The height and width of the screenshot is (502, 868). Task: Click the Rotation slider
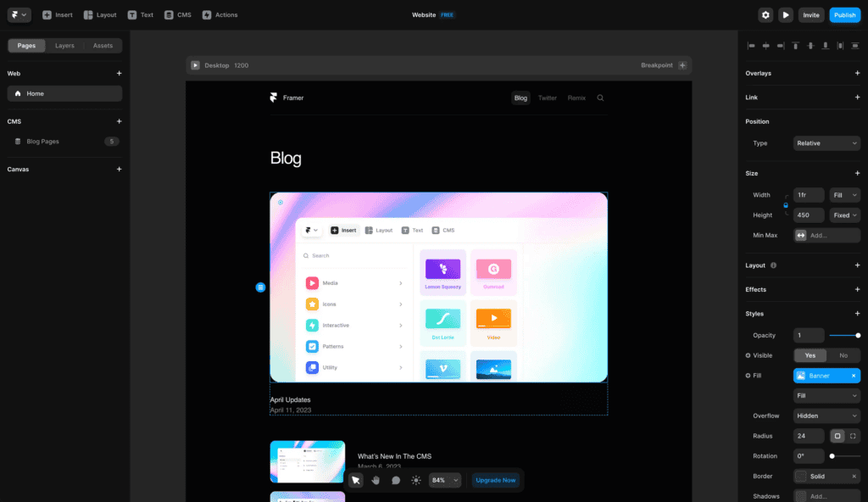click(845, 456)
